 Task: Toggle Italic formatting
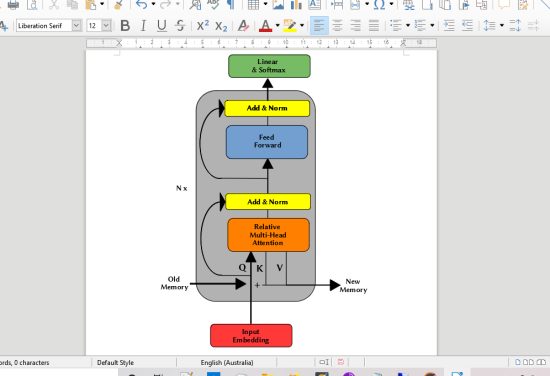coord(143,26)
